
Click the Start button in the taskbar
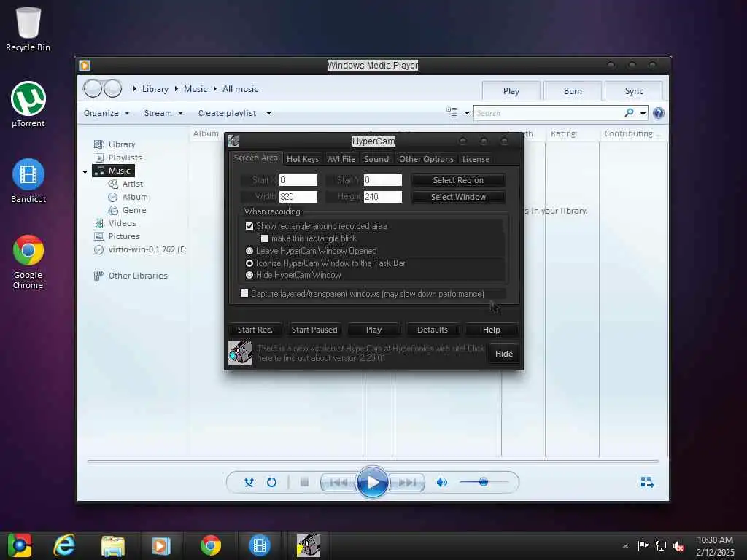click(20, 545)
